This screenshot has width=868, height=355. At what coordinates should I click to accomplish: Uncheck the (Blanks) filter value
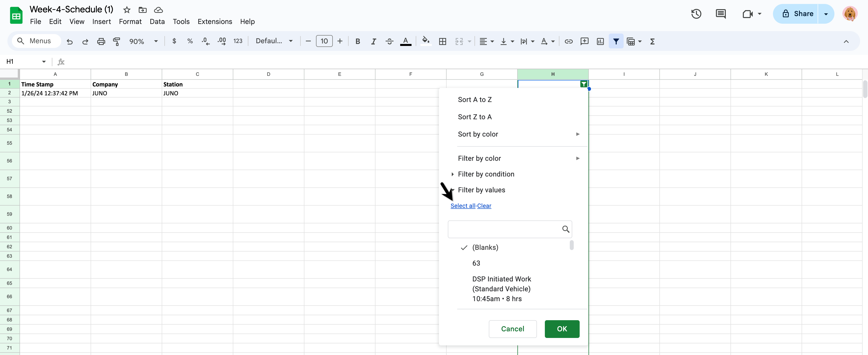click(x=485, y=247)
